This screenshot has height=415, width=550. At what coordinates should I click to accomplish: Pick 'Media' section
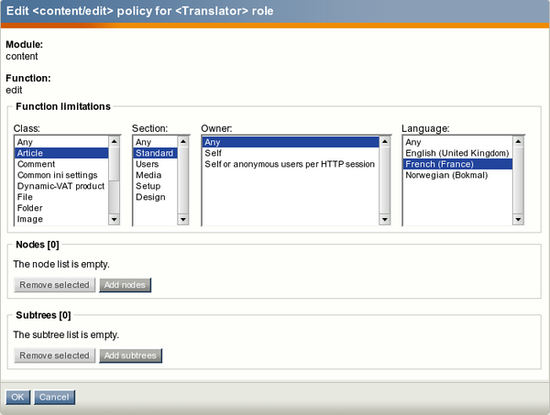click(x=155, y=175)
